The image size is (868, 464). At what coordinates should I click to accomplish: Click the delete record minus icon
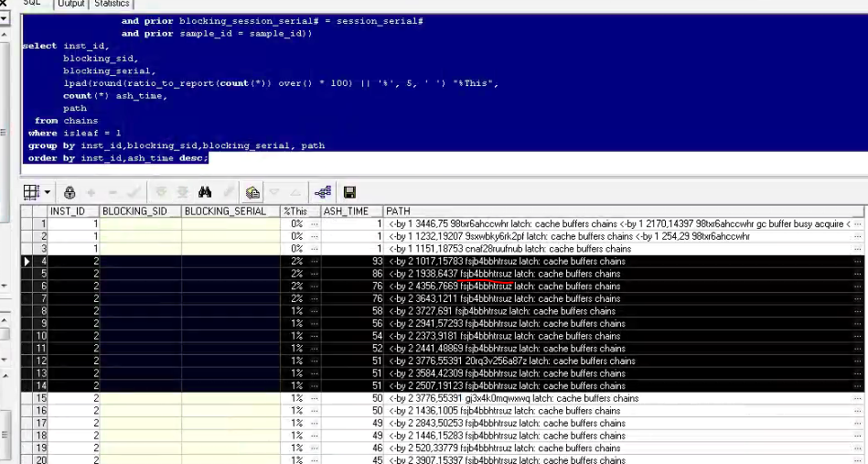[113, 192]
